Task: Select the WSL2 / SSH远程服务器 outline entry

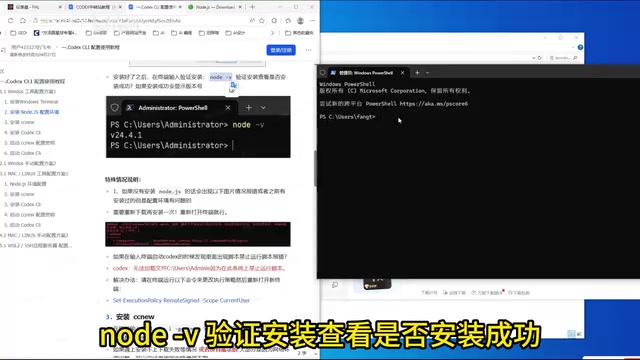Action: coord(36,245)
